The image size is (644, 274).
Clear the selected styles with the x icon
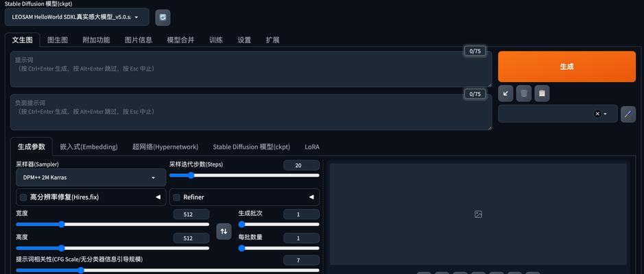point(597,114)
